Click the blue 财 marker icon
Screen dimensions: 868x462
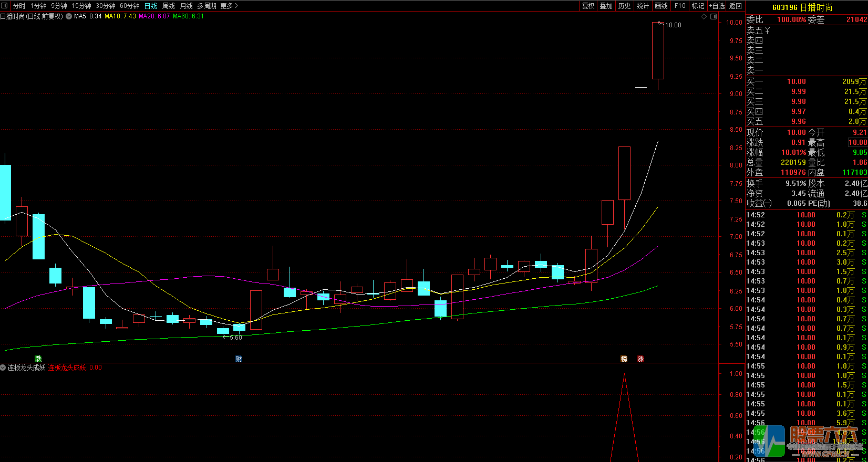pyautogui.click(x=239, y=359)
